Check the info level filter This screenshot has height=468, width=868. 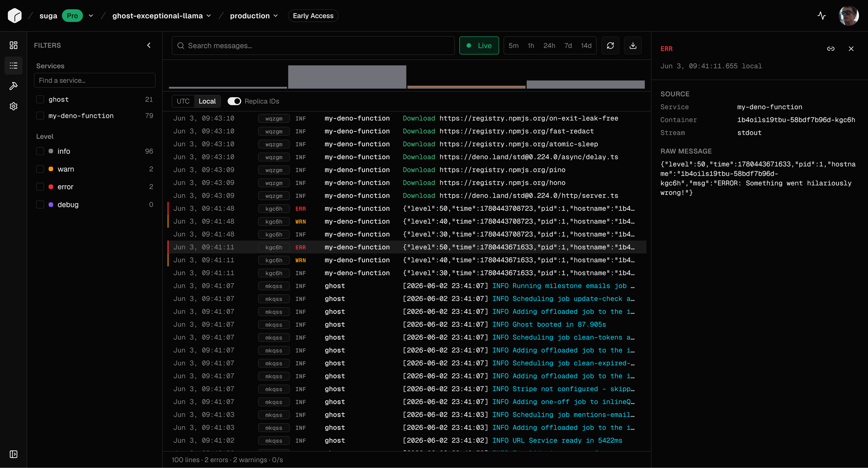pyautogui.click(x=40, y=151)
